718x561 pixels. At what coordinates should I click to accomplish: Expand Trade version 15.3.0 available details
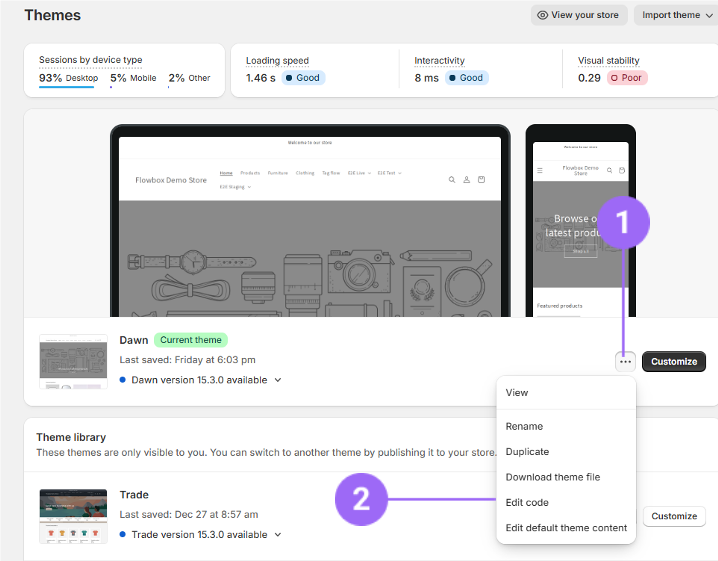277,535
